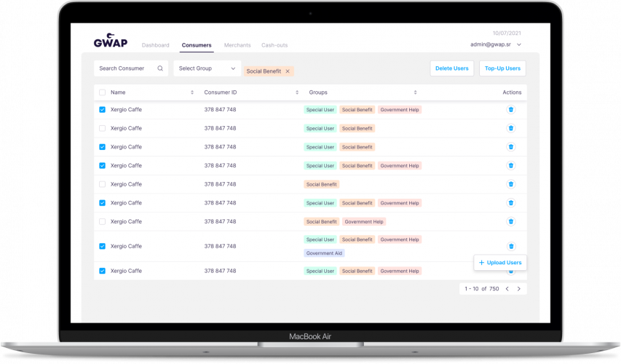Remove the Social Benefit filter tag
Image resolution: width=621 pixels, height=364 pixels.
coord(288,71)
